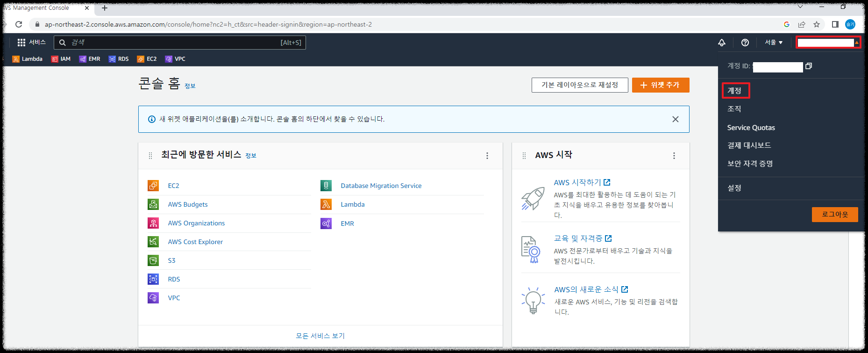This screenshot has width=868, height=353.
Task: Click the browser address bar URL
Action: click(x=208, y=24)
